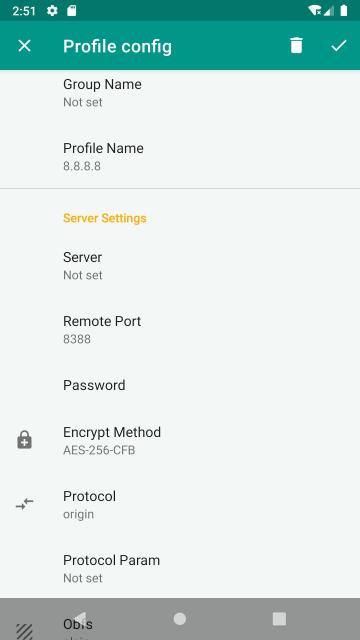Edit the Protocol Param setting

(x=180, y=569)
